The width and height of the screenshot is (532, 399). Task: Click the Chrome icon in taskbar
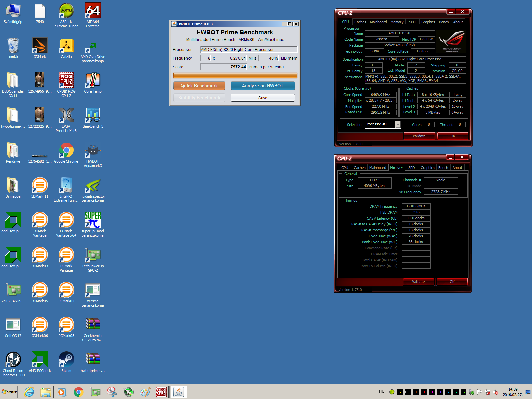[78, 392]
